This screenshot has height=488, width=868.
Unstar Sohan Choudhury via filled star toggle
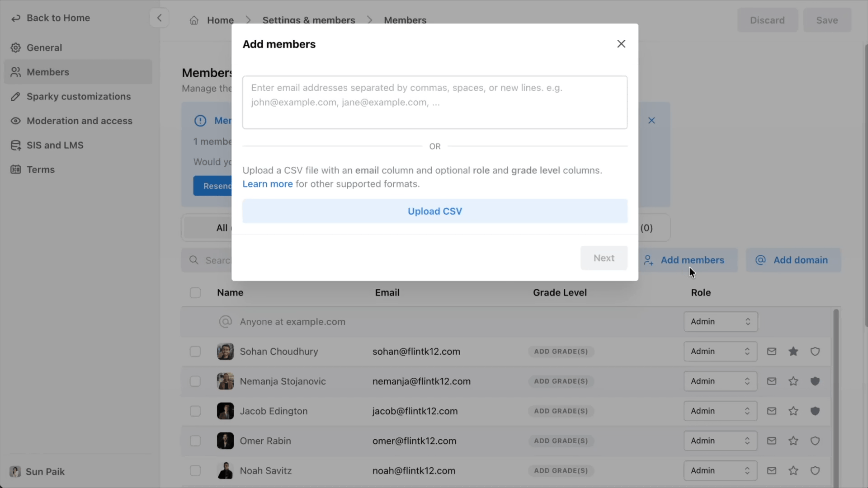(793, 351)
